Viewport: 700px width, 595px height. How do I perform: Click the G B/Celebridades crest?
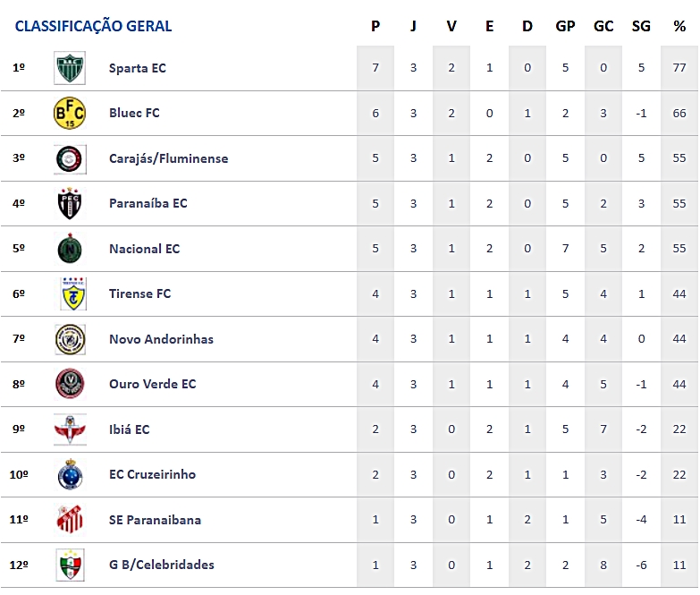[69, 565]
